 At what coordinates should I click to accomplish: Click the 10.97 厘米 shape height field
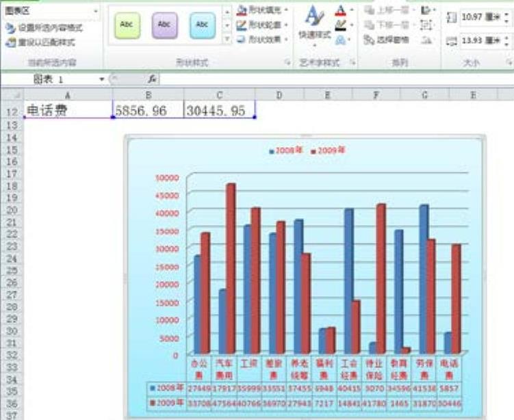point(482,16)
